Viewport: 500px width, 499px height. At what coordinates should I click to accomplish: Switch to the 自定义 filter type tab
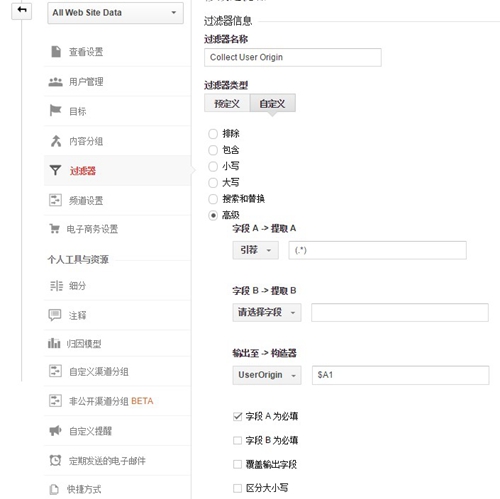(x=273, y=103)
